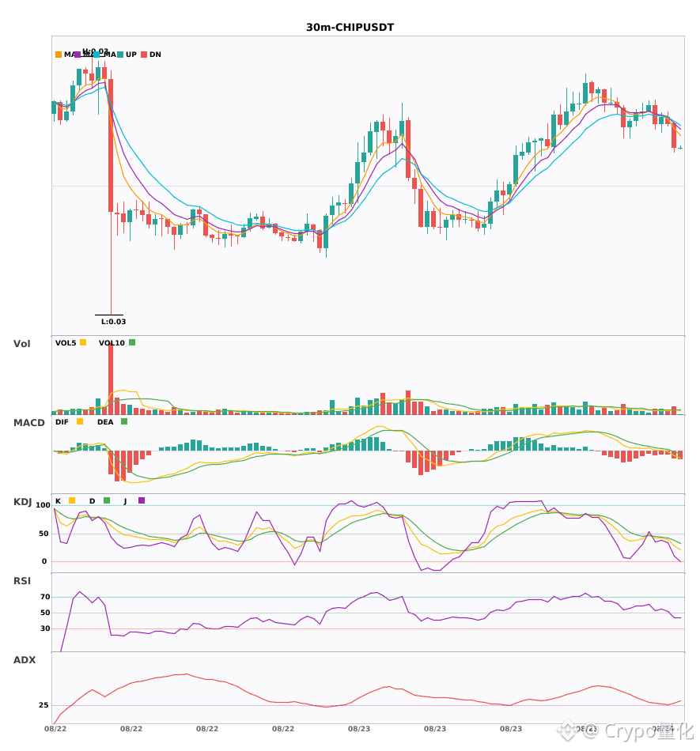The height and width of the screenshot is (751, 700).
Task: Select the L:0.03 low price label
Action: tap(114, 322)
